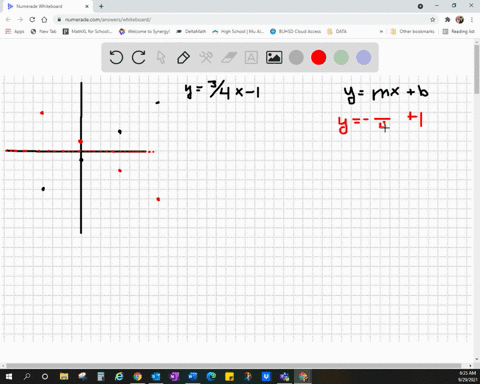Open the BUHSD Cloud Access bookmark

pos(296,31)
